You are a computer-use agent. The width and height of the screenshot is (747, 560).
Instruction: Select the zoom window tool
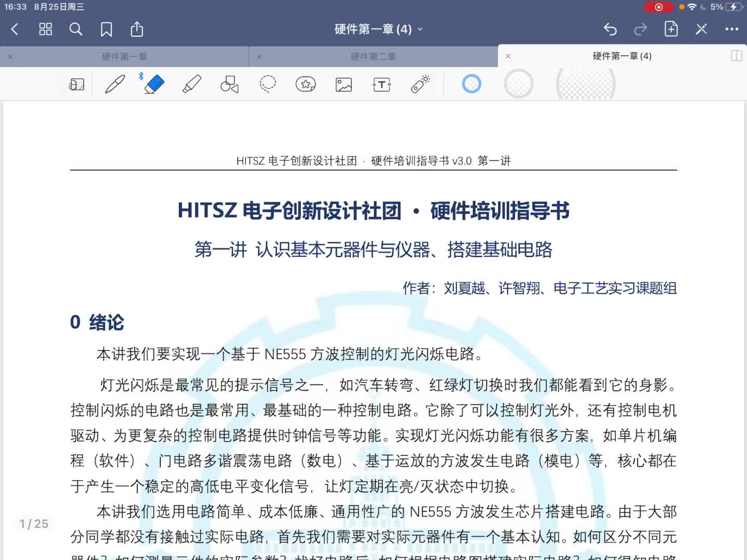click(77, 84)
